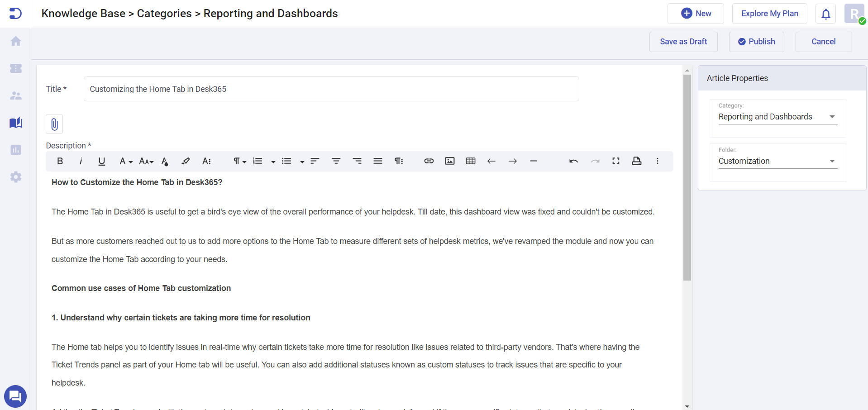Screen dimensions: 868x410
Task: Toggle underline formatting in editor toolbar
Action: pyautogui.click(x=102, y=161)
